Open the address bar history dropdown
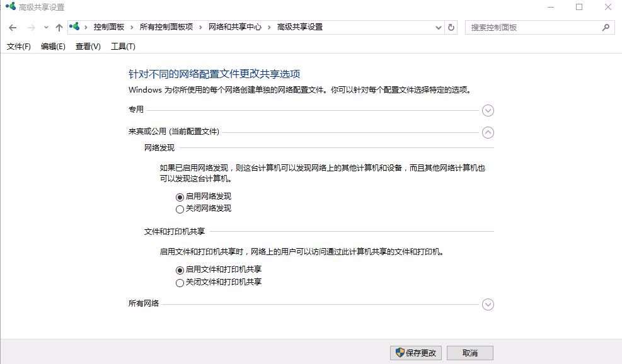The height and width of the screenshot is (364, 622). [439, 27]
